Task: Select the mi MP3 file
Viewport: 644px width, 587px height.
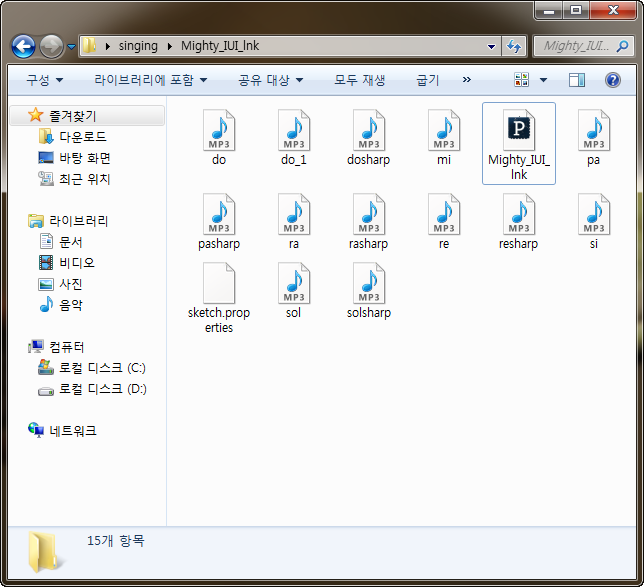Action: point(444,138)
